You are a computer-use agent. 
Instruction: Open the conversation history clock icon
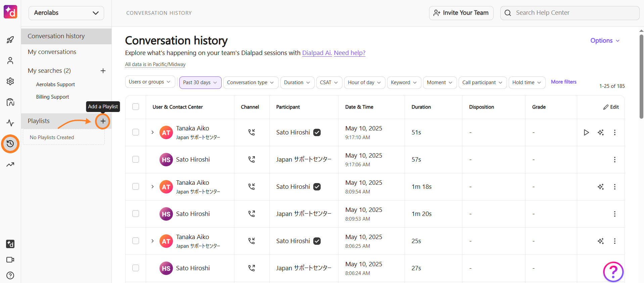tap(10, 144)
